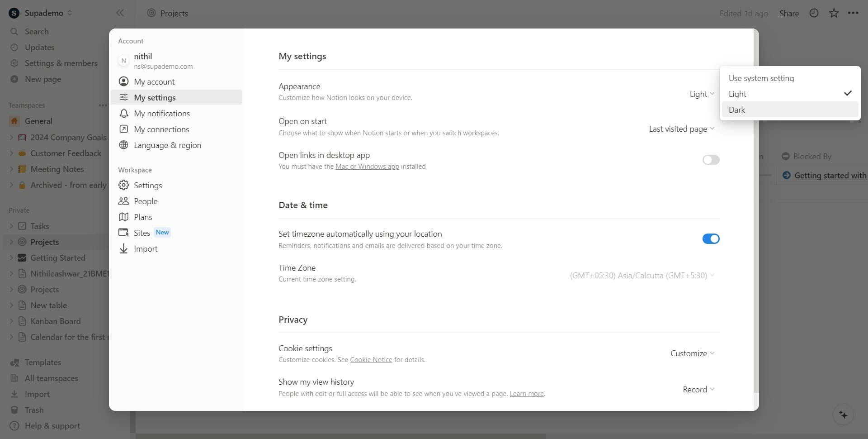Open Cookie settings Customize dropdown
The image size is (868, 439).
692,353
